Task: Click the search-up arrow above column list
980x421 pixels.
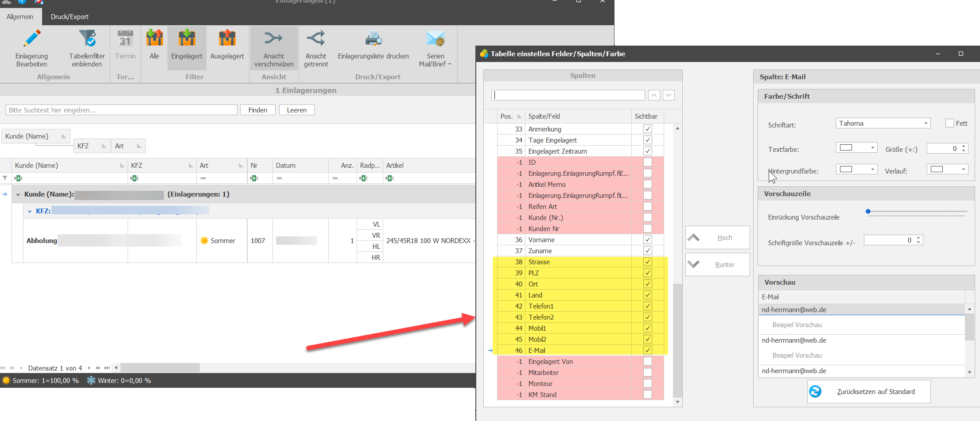Action: click(654, 95)
